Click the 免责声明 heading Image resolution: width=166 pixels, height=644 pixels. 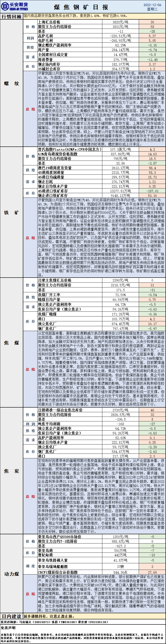point(8,628)
